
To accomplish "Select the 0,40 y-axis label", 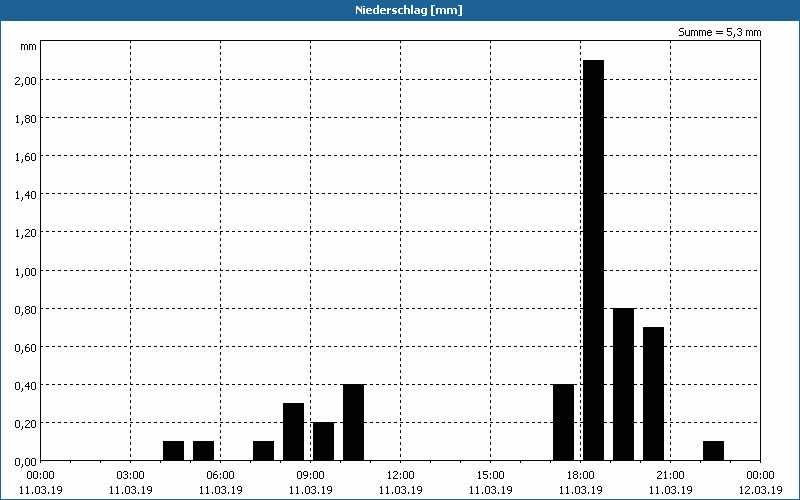I will [26, 385].
